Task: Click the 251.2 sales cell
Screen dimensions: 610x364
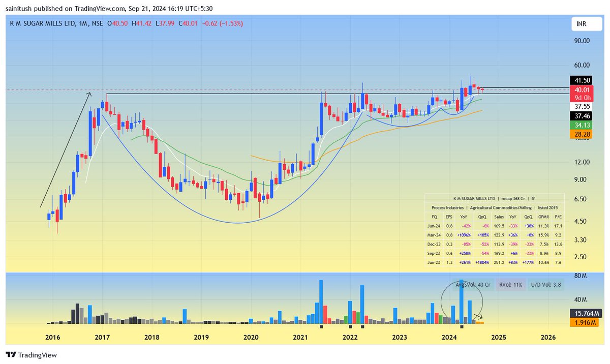Action: (x=499, y=262)
